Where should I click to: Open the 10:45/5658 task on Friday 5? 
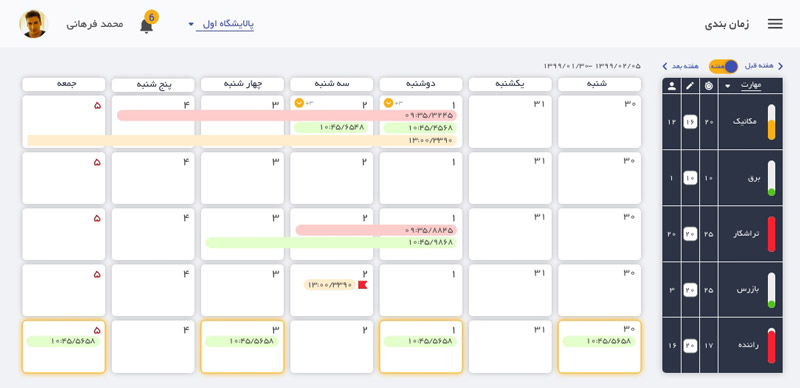[63, 342]
